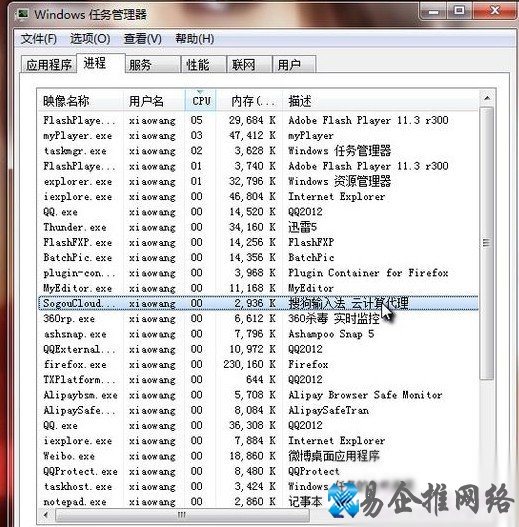Select the QQExternal process row

click(x=258, y=349)
